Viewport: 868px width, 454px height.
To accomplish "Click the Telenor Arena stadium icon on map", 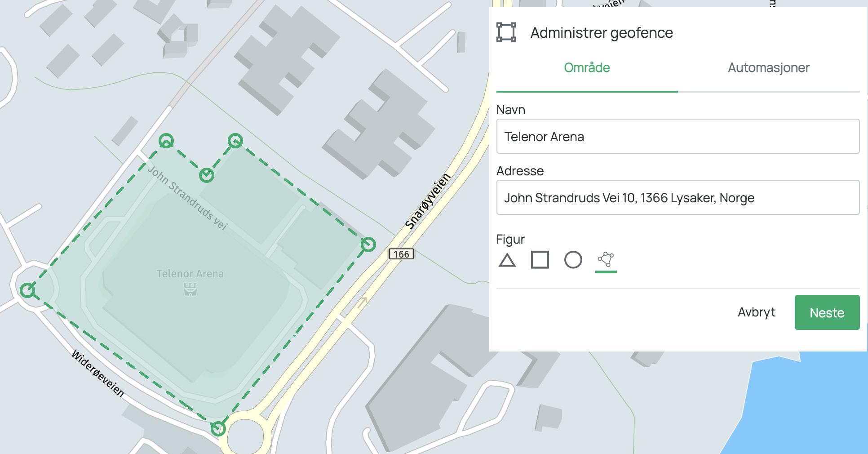I will click(x=190, y=290).
